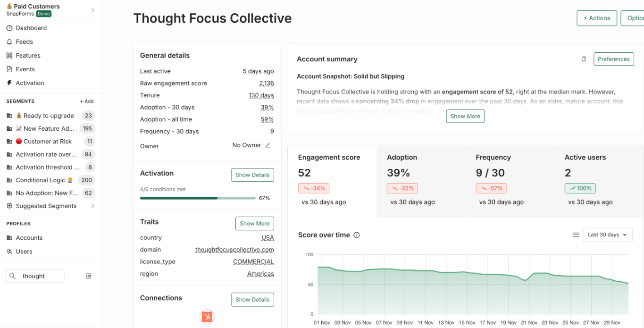Click the copy icon in Account summary

pos(584,59)
